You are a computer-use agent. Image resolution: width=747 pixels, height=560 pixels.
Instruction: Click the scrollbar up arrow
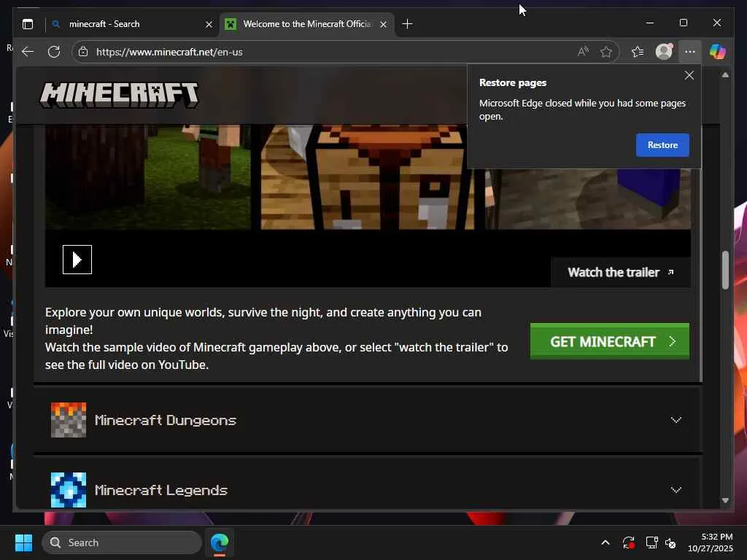(x=725, y=75)
